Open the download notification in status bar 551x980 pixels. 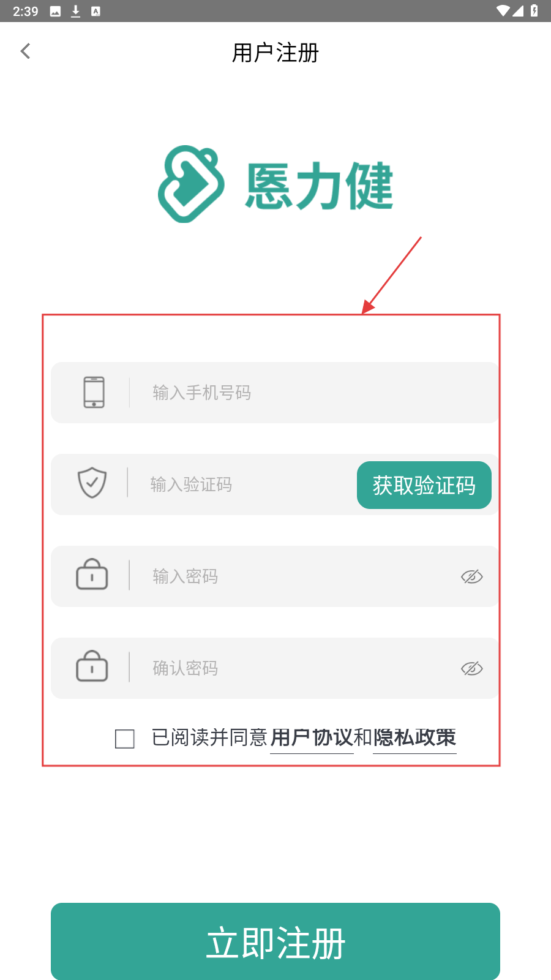click(x=76, y=11)
